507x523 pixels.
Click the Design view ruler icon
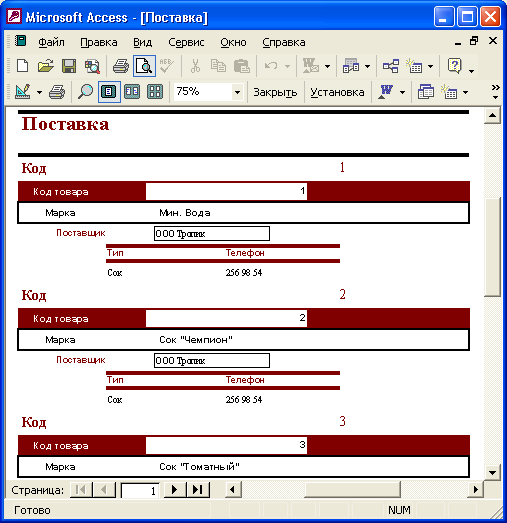pyautogui.click(x=23, y=91)
